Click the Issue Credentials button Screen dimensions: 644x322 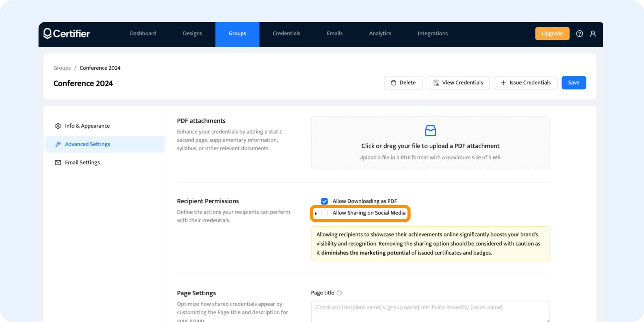point(525,83)
